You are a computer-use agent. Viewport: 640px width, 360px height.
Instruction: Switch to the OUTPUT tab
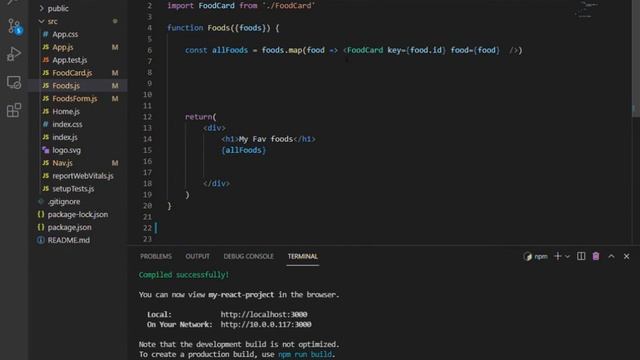point(198,256)
